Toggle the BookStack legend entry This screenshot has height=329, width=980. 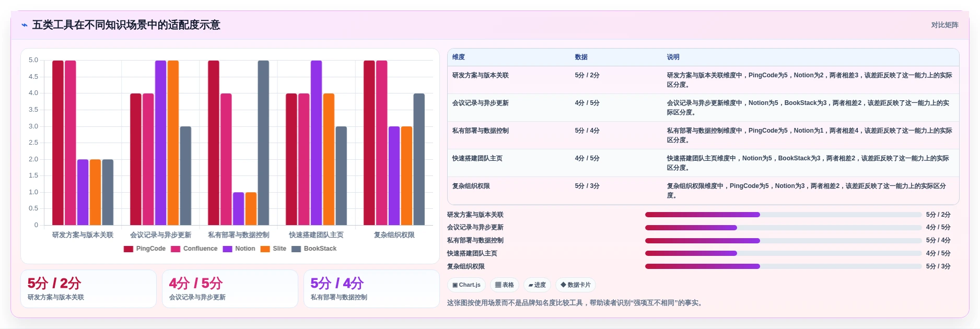tap(314, 249)
